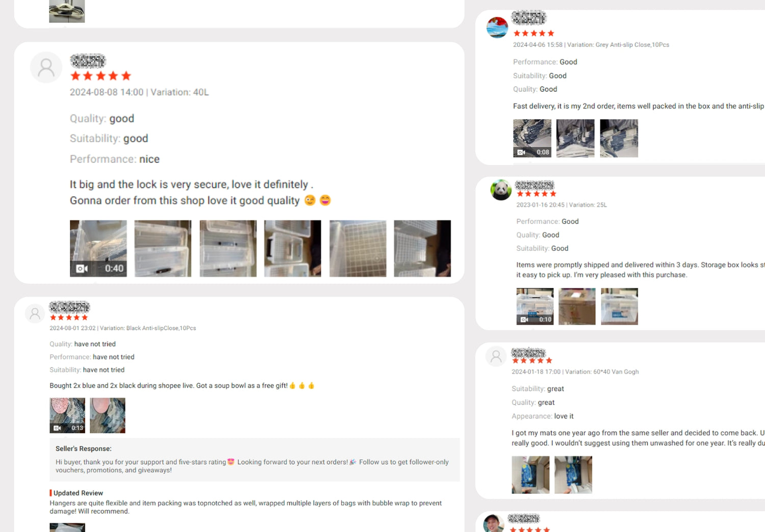Click the scenic avatar of the Grey Anti-slip reviewer
The image size is (765, 532).
(x=497, y=28)
